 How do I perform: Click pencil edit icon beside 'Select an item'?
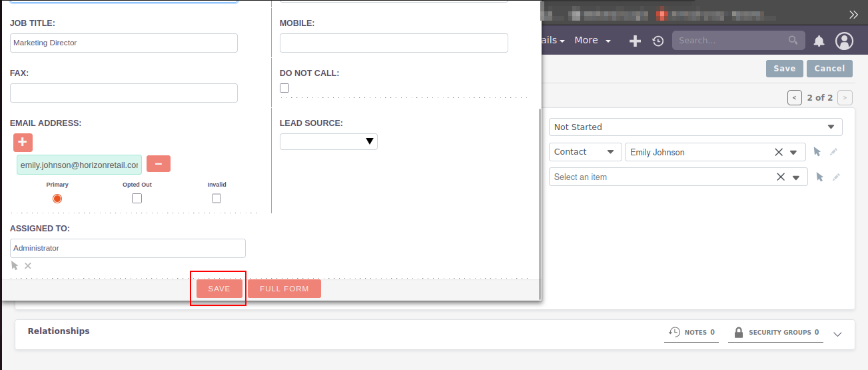coord(836,177)
